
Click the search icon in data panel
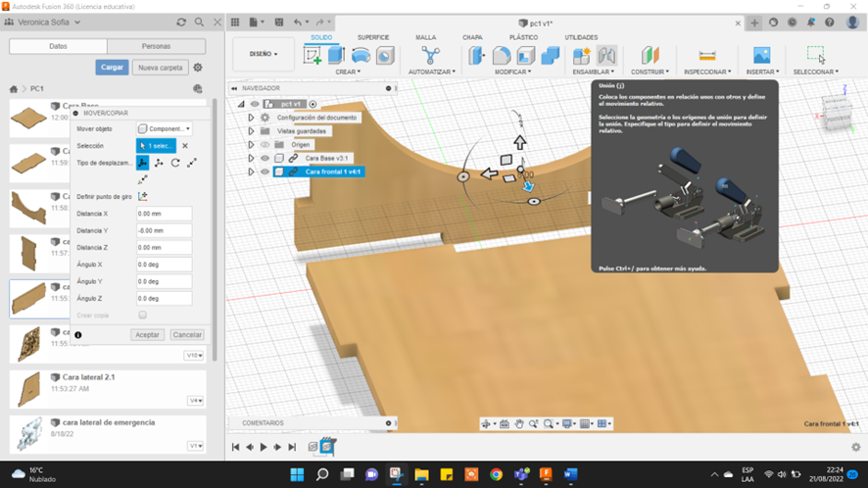click(199, 23)
